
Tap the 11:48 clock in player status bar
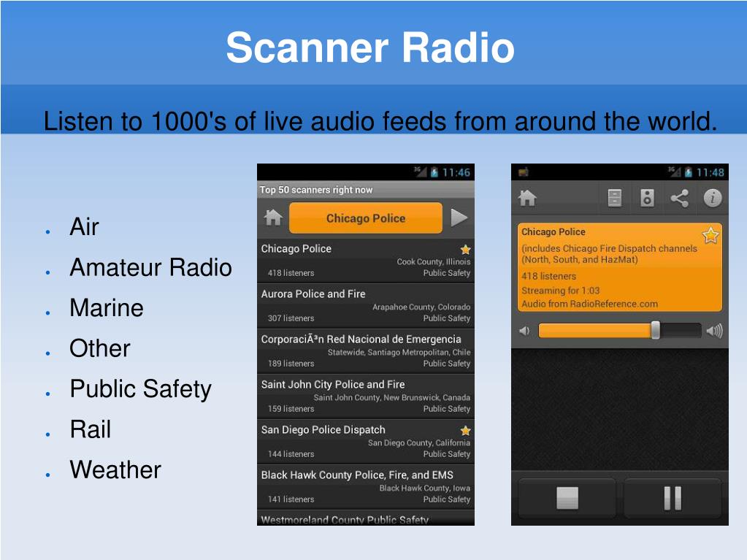(x=710, y=172)
